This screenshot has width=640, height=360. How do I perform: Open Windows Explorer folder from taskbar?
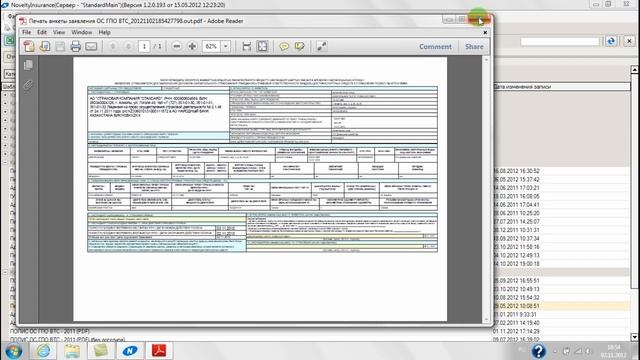pyautogui.click(x=72, y=351)
